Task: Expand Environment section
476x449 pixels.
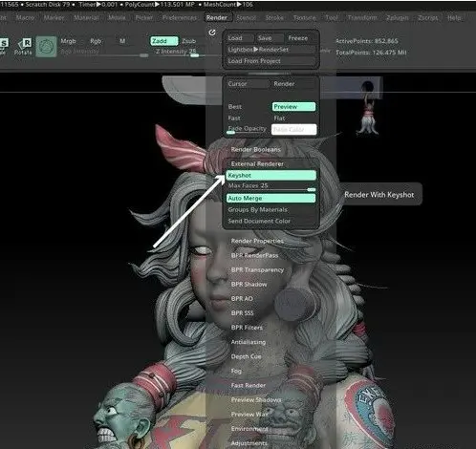Action: (249, 429)
